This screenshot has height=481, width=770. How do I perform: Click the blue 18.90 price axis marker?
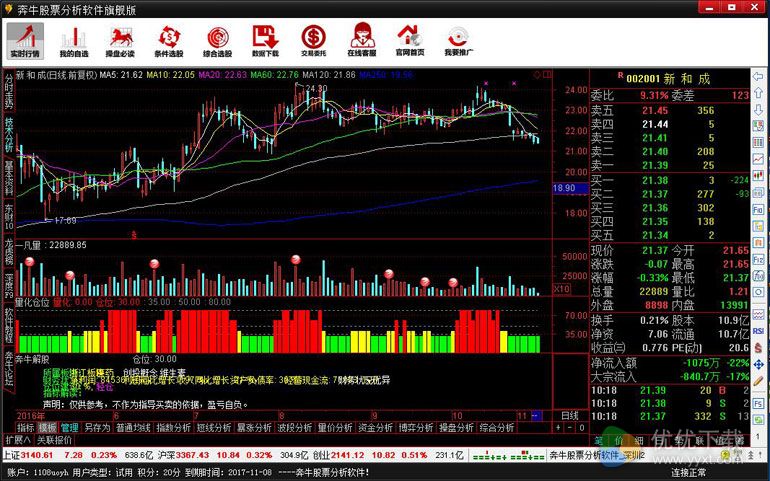(x=570, y=188)
